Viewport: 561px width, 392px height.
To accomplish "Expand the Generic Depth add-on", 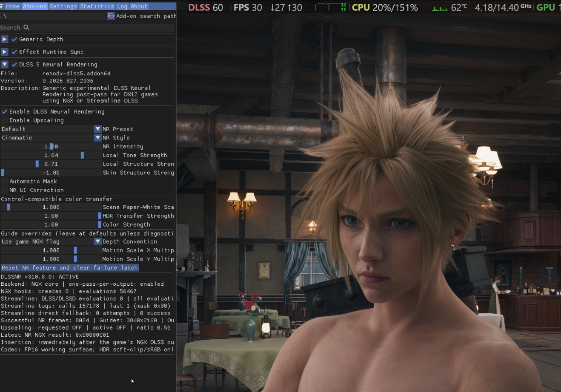I will point(4,39).
